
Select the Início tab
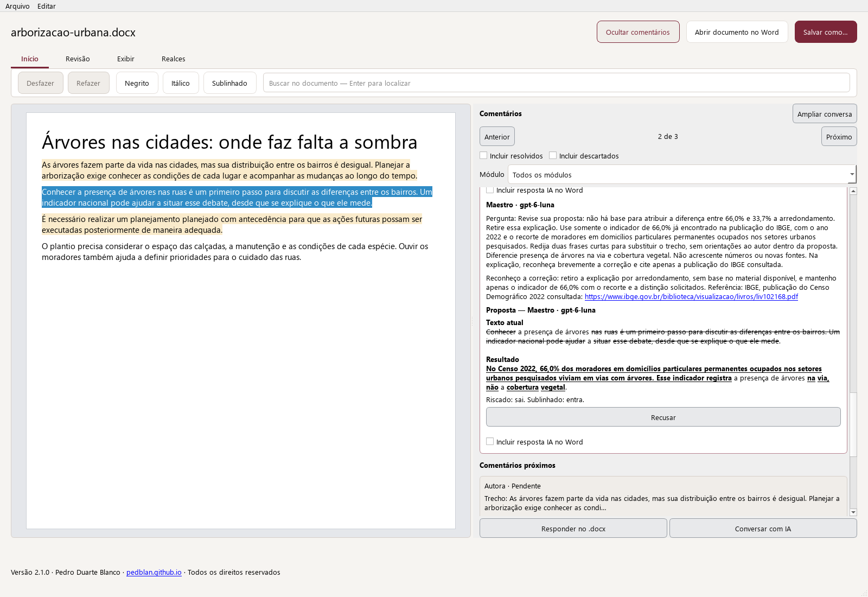(30, 59)
